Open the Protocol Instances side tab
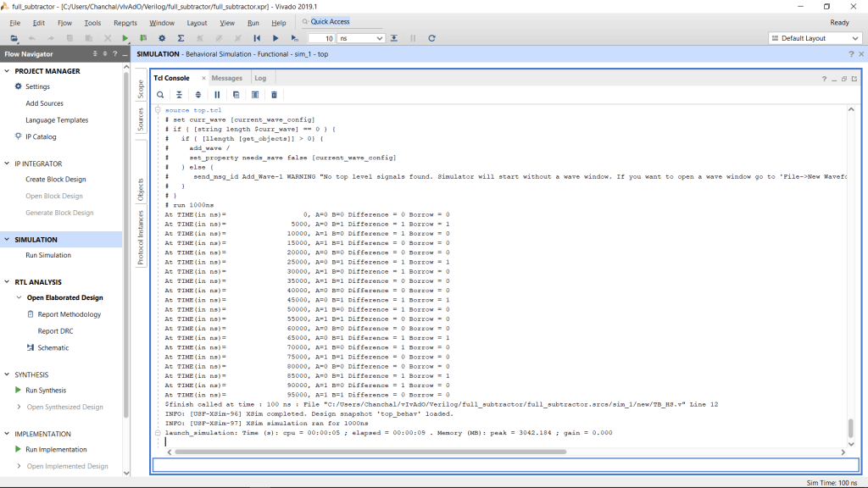This screenshot has height=488, width=868. click(x=141, y=237)
